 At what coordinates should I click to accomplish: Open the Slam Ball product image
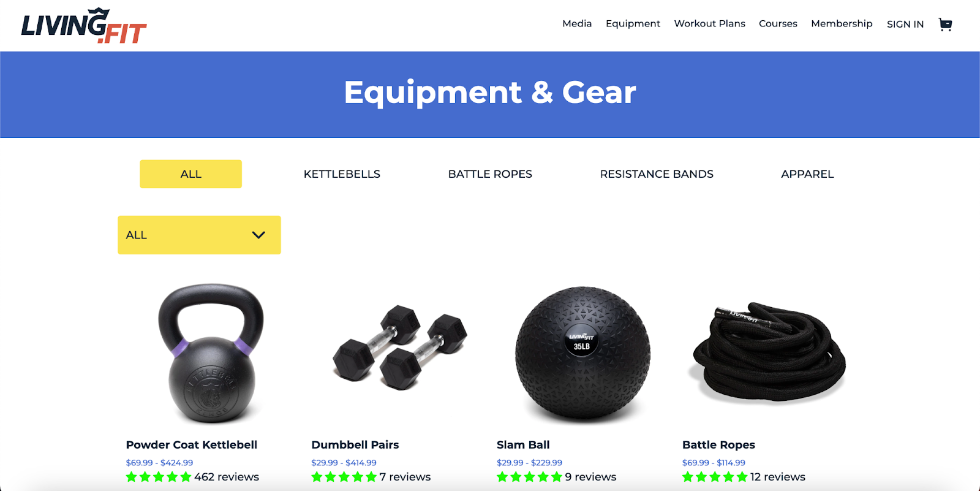582,354
